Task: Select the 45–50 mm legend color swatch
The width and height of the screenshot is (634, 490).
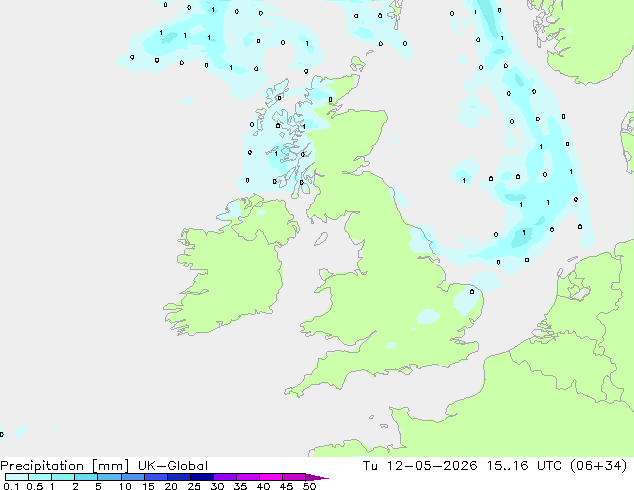Action: coord(294,477)
